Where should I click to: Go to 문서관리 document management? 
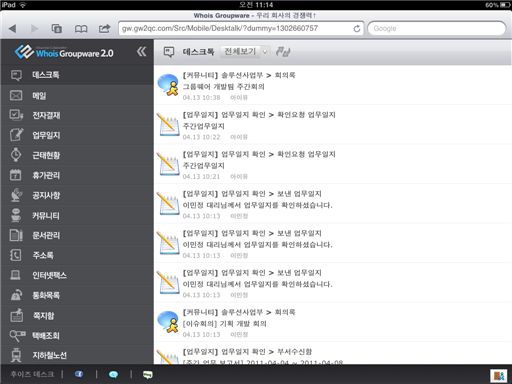click(x=77, y=235)
